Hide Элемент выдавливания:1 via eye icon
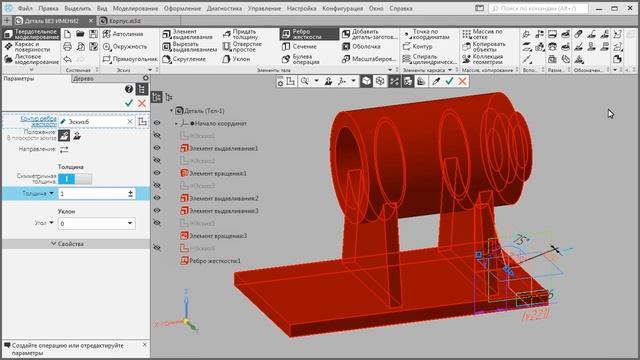Image resolution: width=640 pixels, height=360 pixels. (x=157, y=148)
